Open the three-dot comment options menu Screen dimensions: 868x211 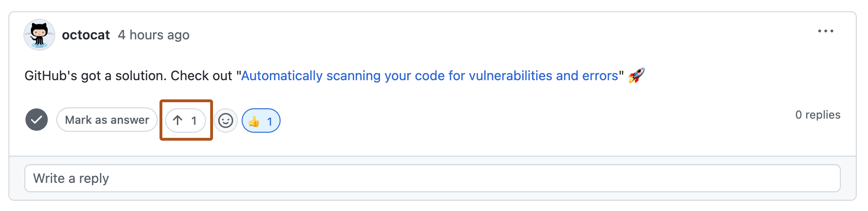[x=825, y=31]
